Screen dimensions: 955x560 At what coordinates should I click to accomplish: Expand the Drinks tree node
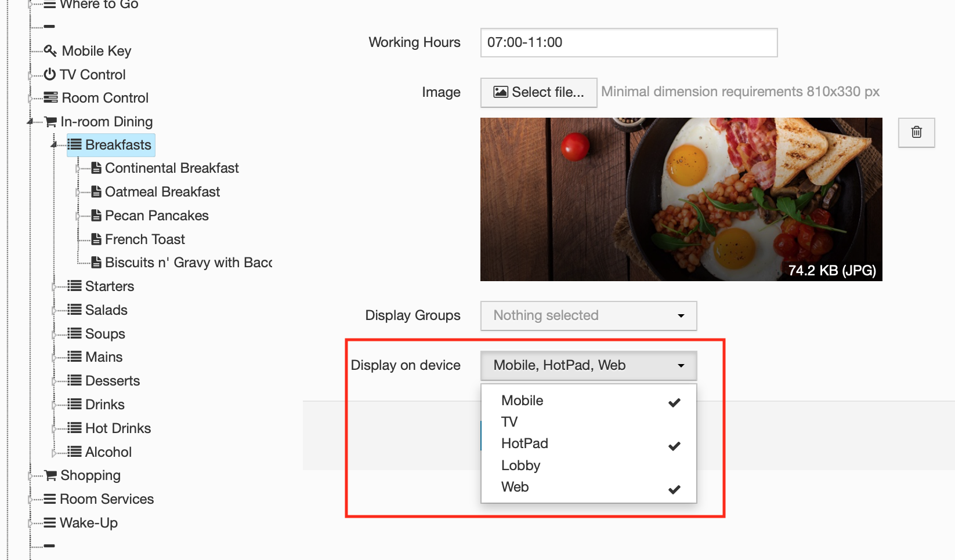[54, 405]
